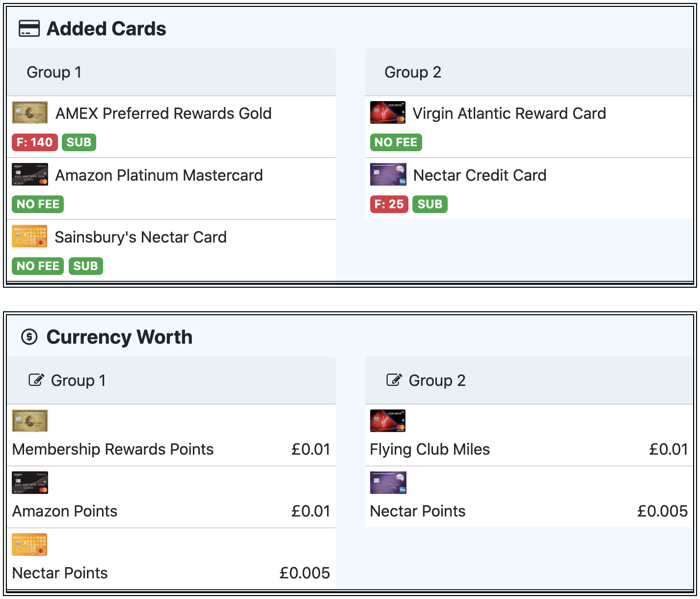The width and height of the screenshot is (700, 599).
Task: Edit Group 1 currency worth via pencil icon
Action: click(36, 380)
